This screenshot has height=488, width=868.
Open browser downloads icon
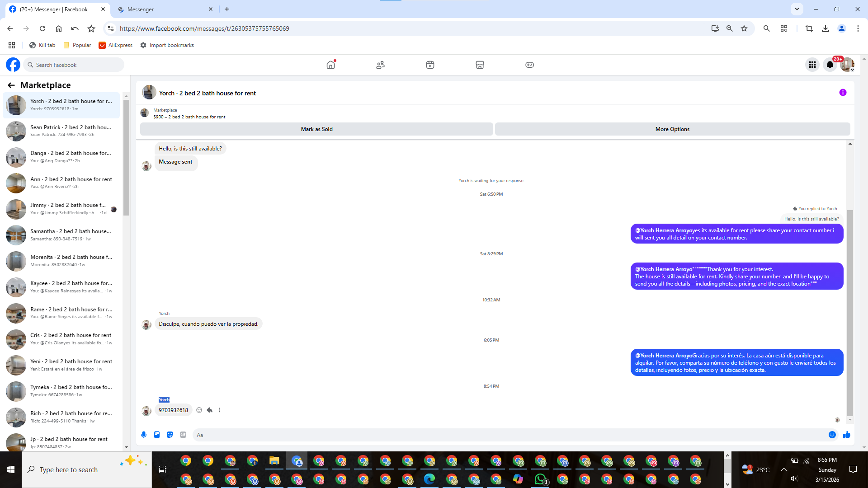point(826,28)
